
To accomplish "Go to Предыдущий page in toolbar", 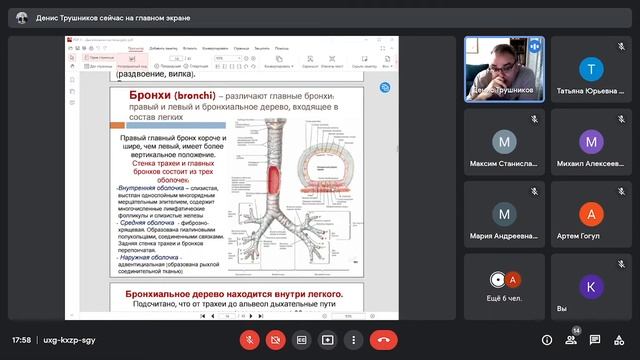I will 168,66.
